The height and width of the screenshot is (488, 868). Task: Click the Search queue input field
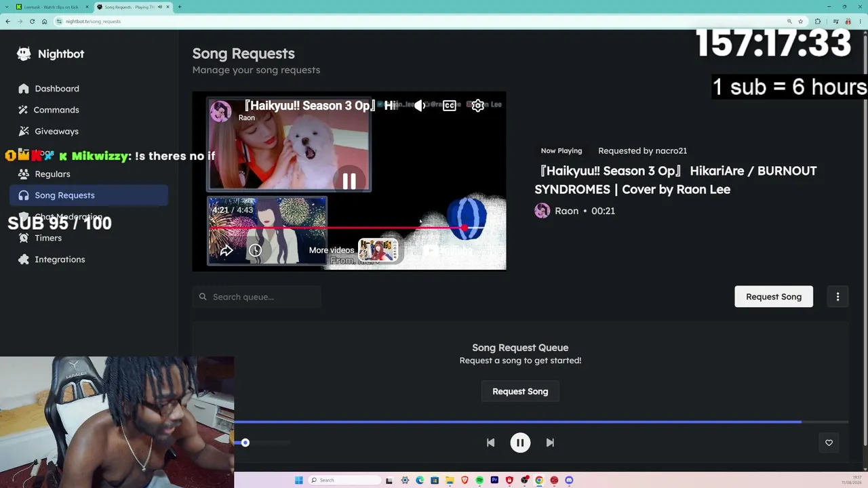coord(256,297)
